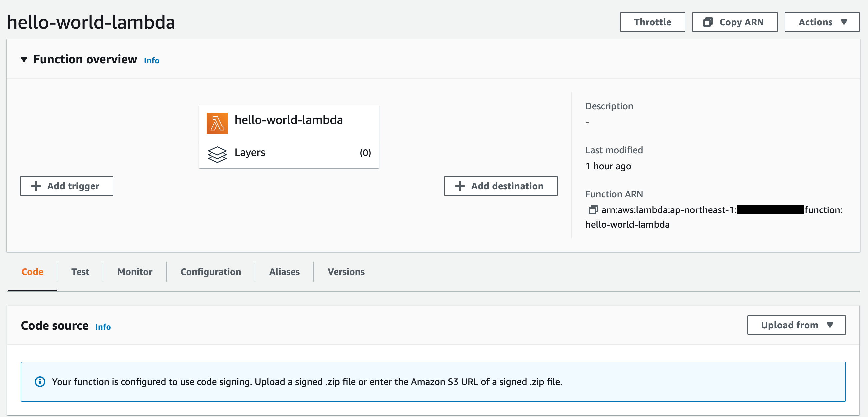Open the Info link next to Function overview

(x=152, y=61)
